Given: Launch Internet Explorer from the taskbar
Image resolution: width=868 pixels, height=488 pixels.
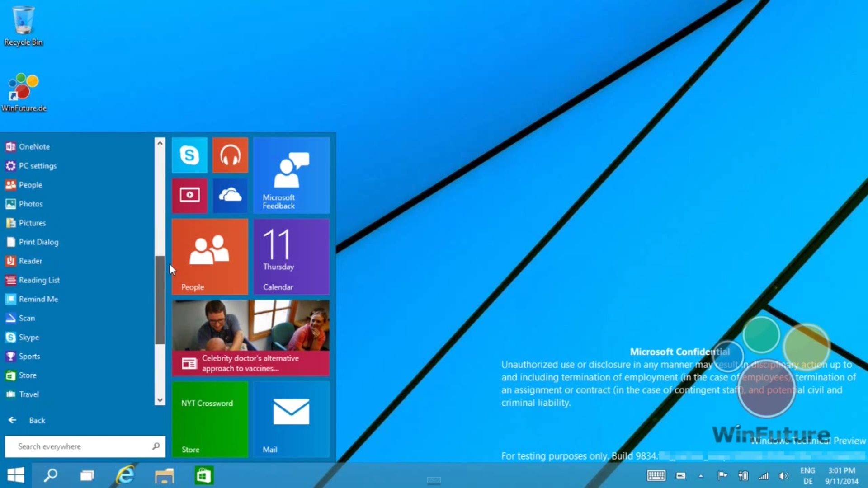Looking at the screenshot, I should coord(125,475).
